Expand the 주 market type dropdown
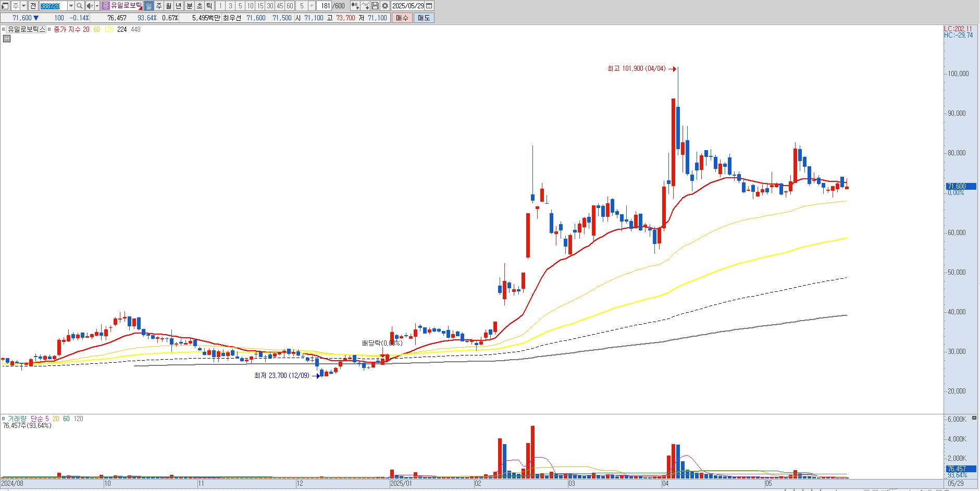Viewport: 980px width, 491px height. (x=24, y=6)
